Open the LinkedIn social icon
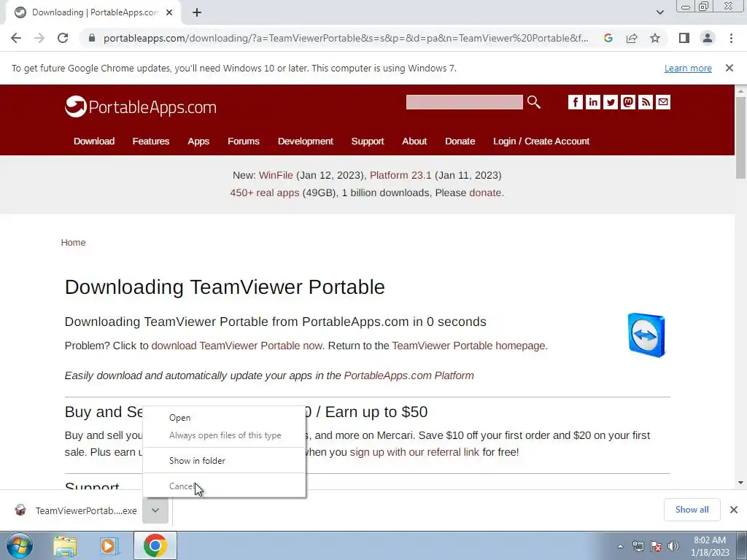Viewport: 747px width, 560px height. click(593, 102)
